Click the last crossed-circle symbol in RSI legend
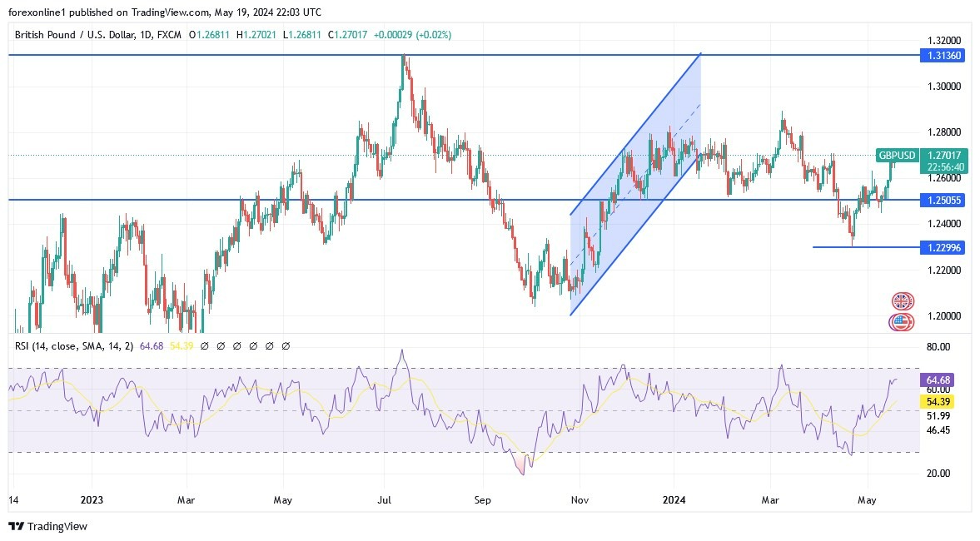 click(286, 345)
